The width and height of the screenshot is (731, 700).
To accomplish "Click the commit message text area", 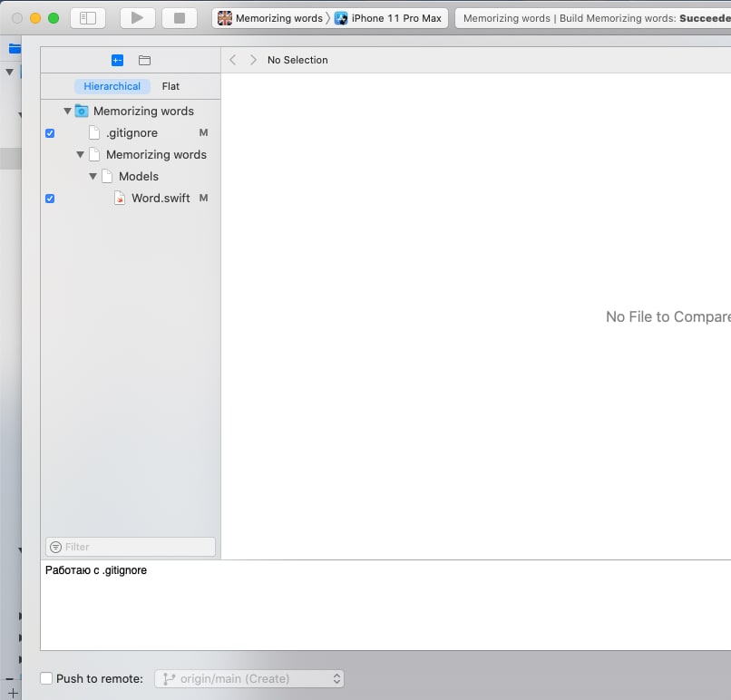I will tap(385, 605).
